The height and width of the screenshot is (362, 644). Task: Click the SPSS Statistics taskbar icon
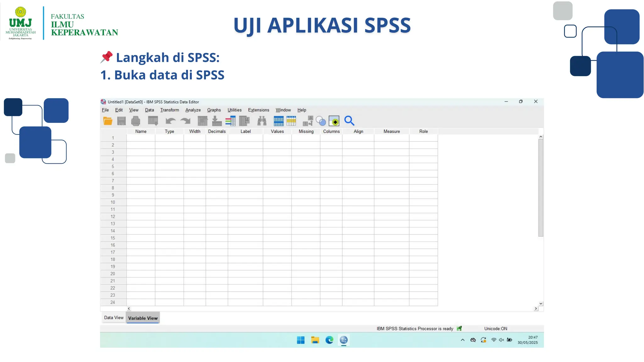344,340
